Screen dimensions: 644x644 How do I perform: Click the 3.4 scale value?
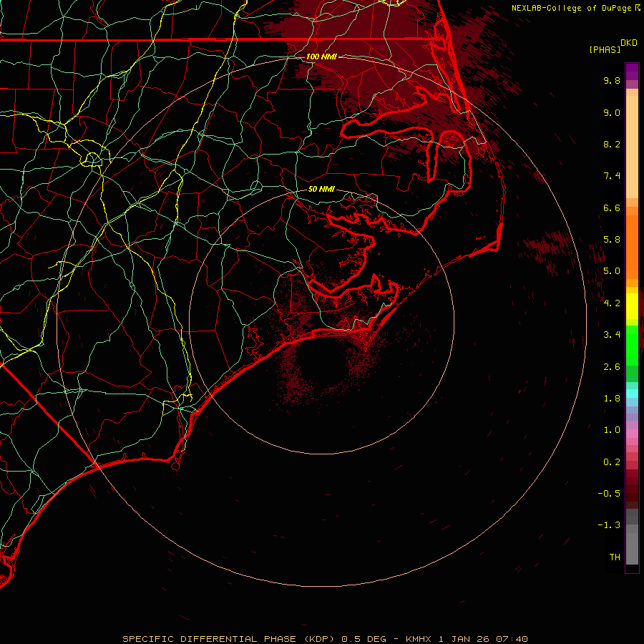point(612,335)
